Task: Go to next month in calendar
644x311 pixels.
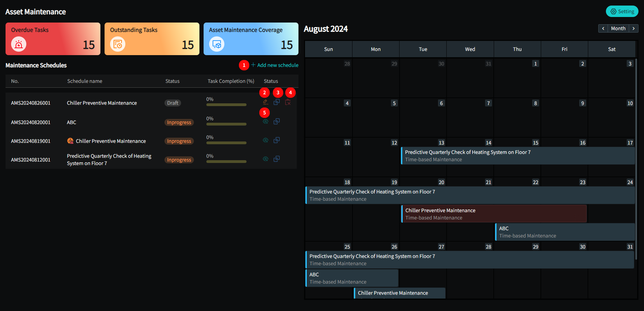Action: click(634, 28)
